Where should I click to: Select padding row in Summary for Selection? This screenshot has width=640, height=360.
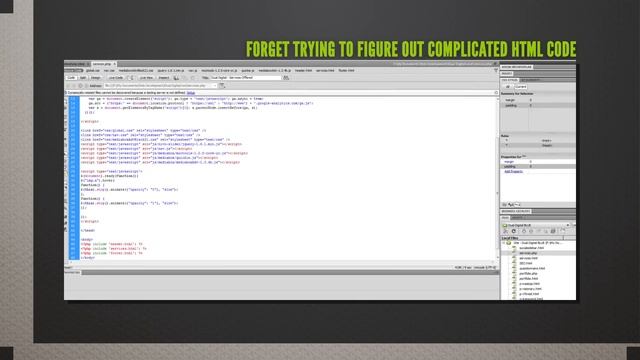point(538,105)
